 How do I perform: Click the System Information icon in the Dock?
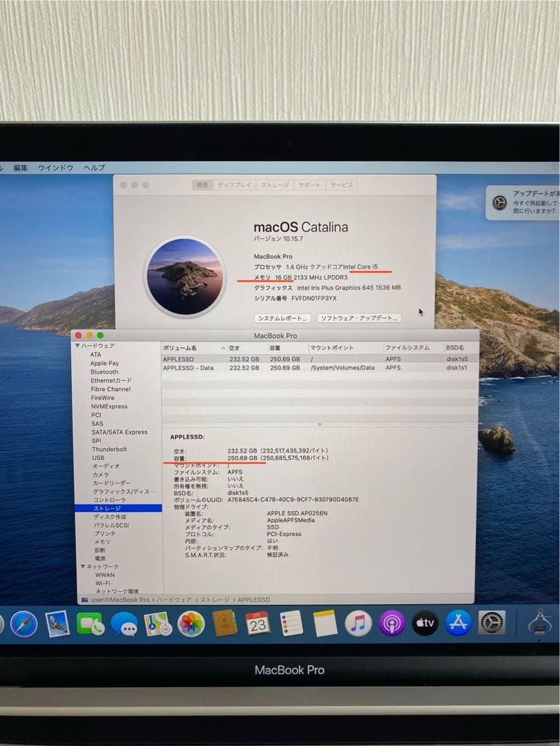541,622
